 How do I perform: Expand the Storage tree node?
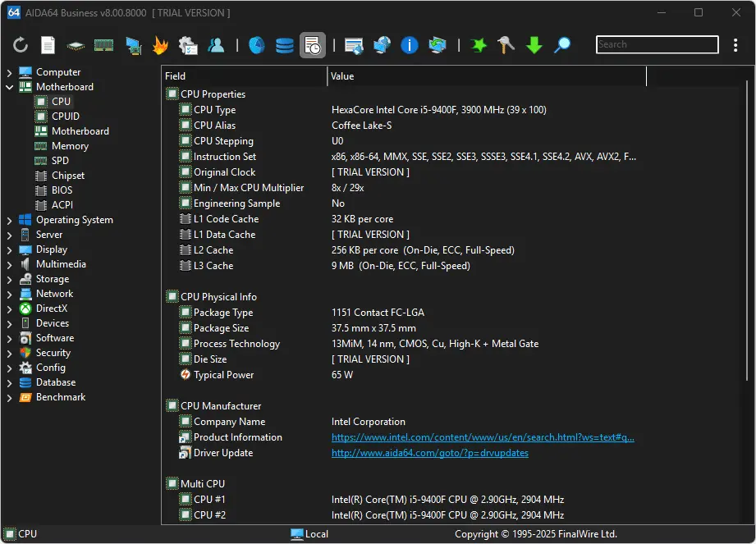[x=10, y=280]
